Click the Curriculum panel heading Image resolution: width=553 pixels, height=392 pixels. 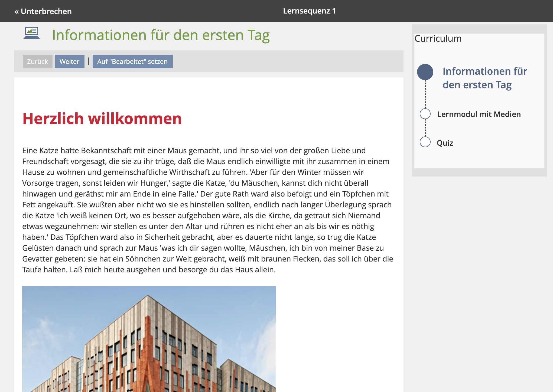(x=438, y=38)
